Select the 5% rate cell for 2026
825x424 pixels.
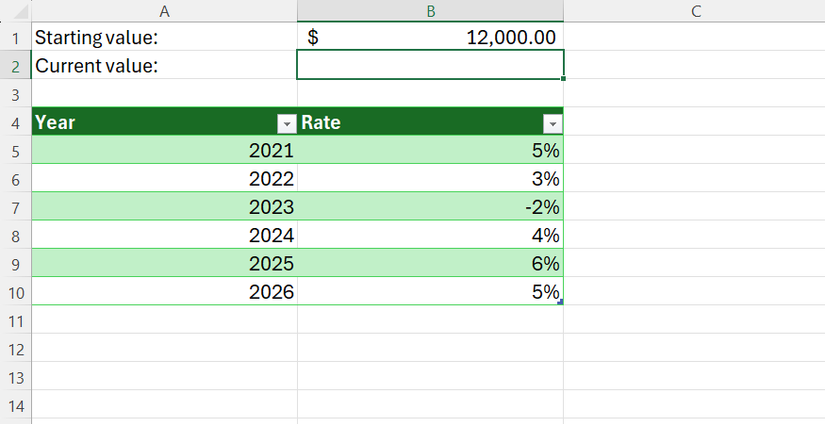430,291
